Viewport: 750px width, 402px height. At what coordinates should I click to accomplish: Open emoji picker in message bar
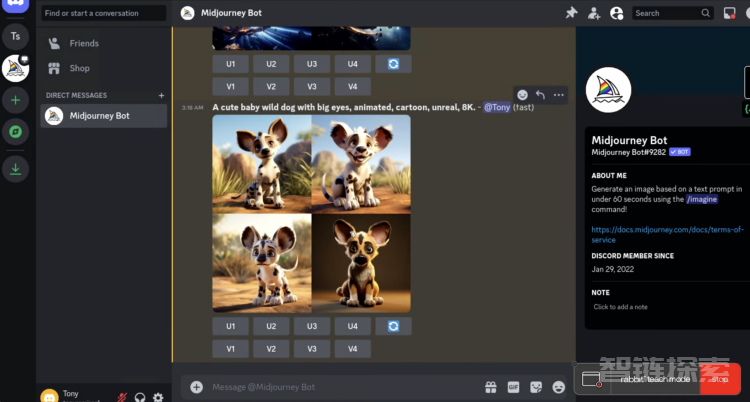tap(558, 387)
